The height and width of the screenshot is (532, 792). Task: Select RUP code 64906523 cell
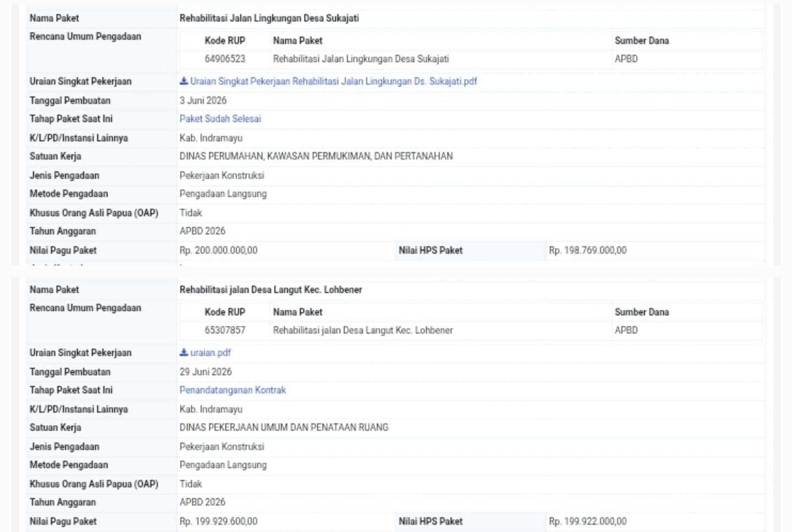click(225, 59)
